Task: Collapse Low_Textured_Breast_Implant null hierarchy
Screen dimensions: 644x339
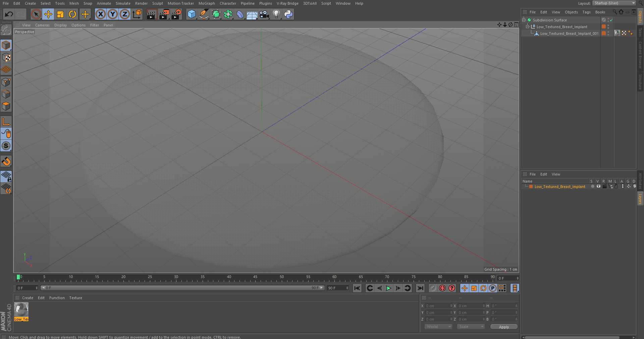Action: (528, 27)
